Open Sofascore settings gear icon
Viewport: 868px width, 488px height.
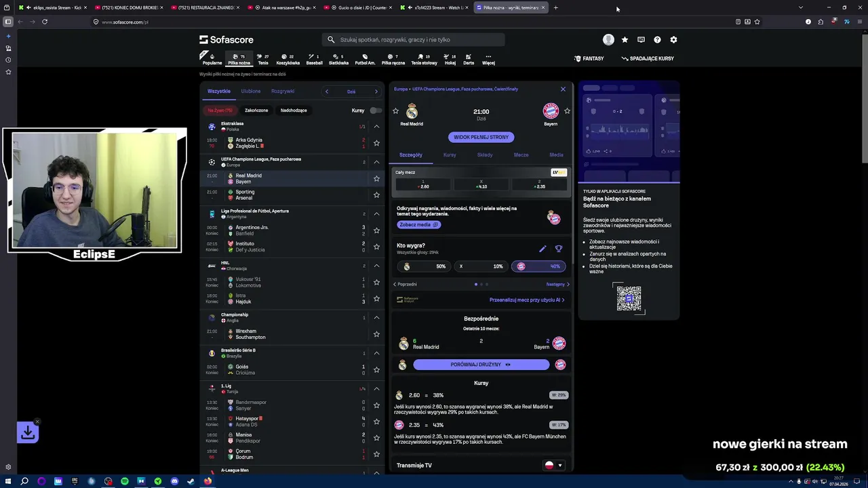673,39
